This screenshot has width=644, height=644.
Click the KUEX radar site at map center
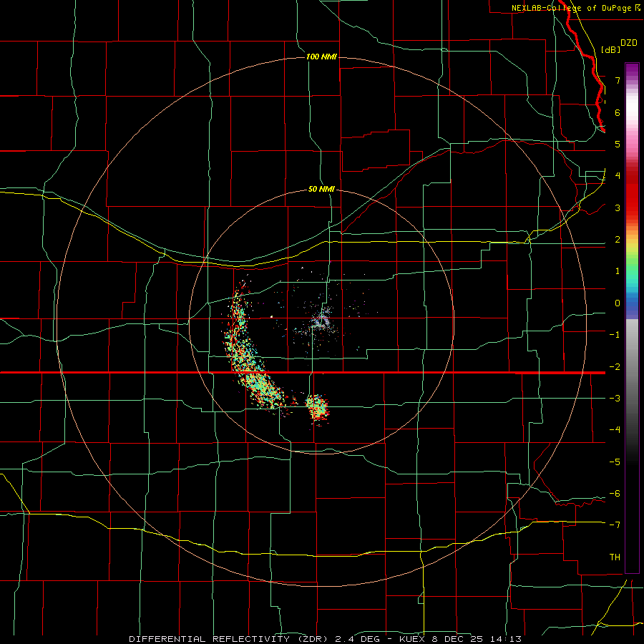pos(321,321)
